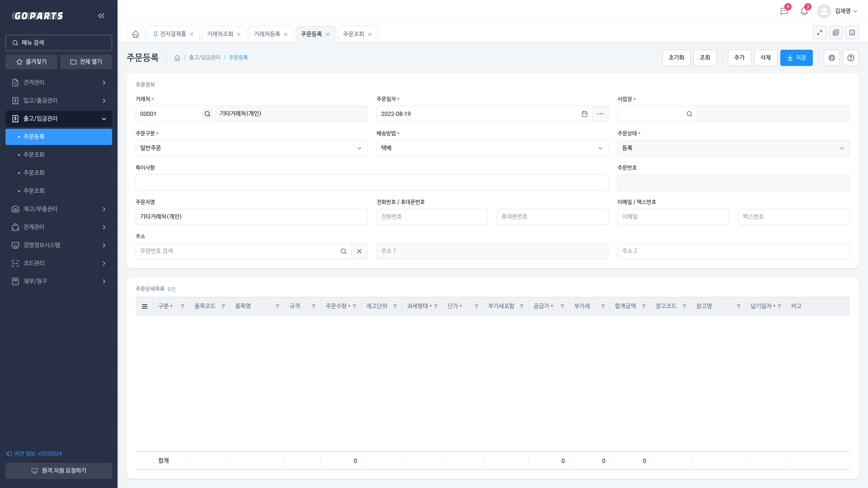
Task: Switch to the 주문조회 tab
Action: tap(353, 34)
